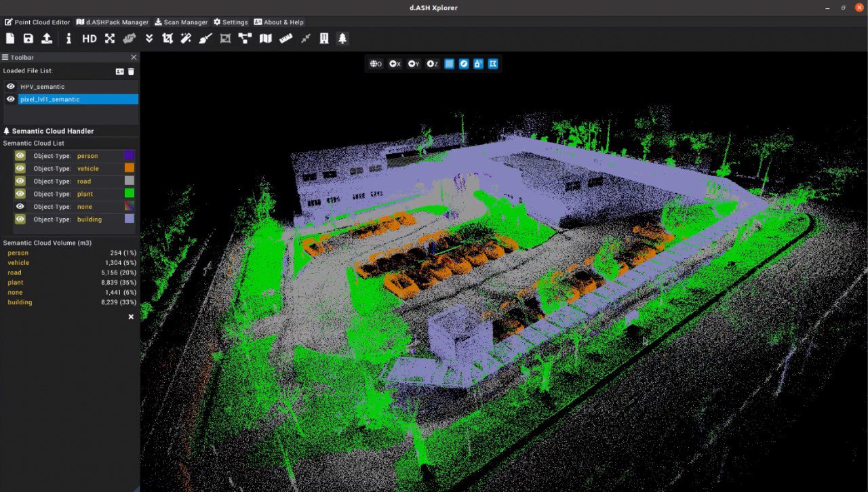
Task: Open the Point Cloud Editor tab
Action: (37, 22)
